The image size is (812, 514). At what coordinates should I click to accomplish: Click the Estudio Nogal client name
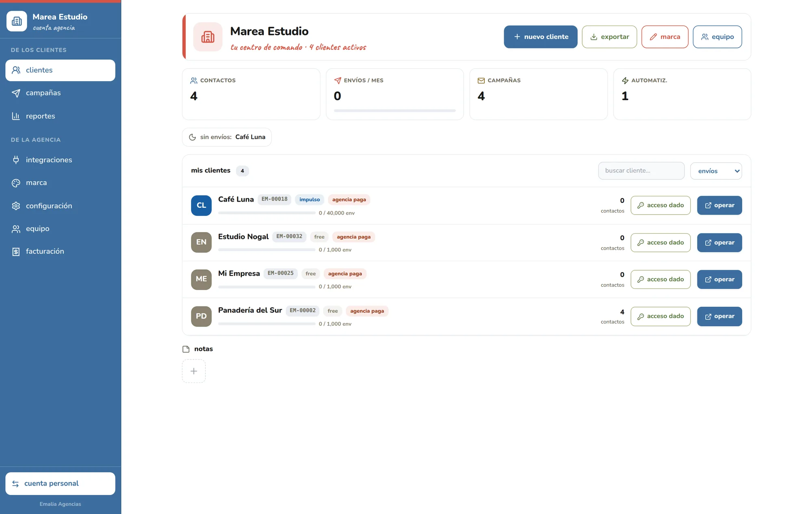[x=243, y=237]
